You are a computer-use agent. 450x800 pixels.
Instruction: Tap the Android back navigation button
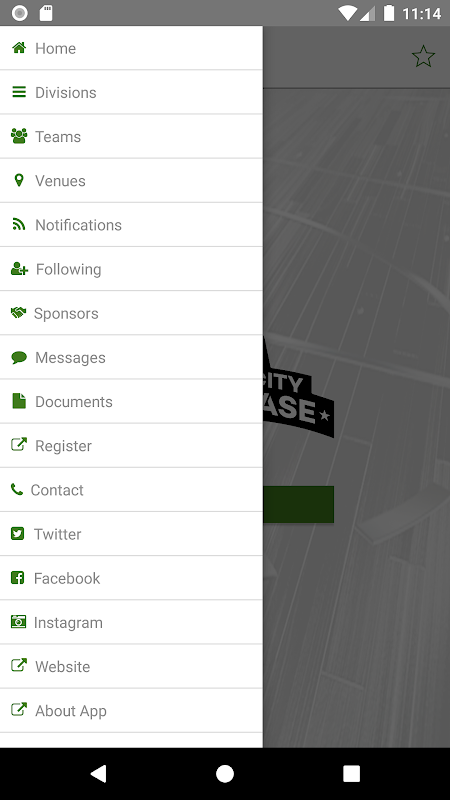98,773
